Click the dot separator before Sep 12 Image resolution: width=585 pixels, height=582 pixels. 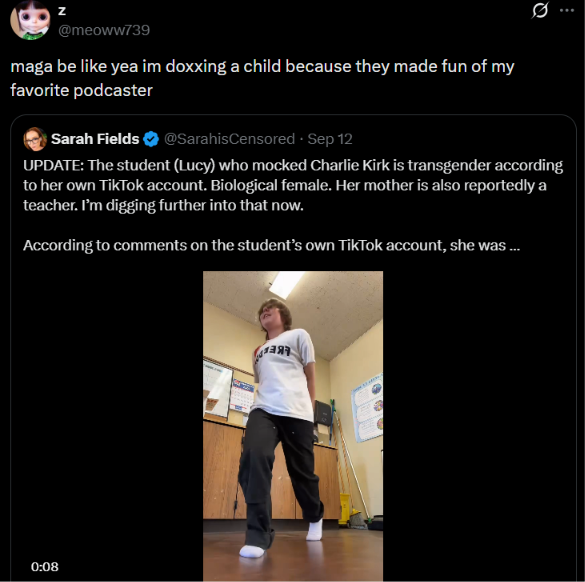click(301, 139)
